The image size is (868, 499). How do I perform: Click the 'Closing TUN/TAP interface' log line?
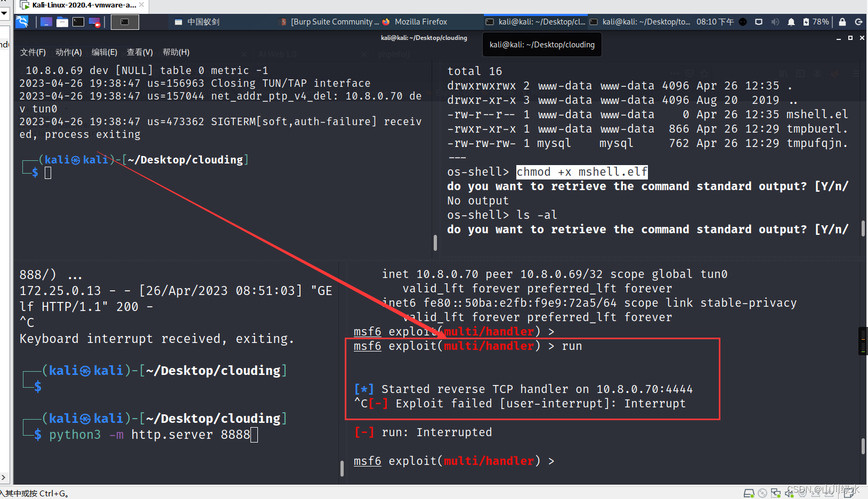click(194, 83)
